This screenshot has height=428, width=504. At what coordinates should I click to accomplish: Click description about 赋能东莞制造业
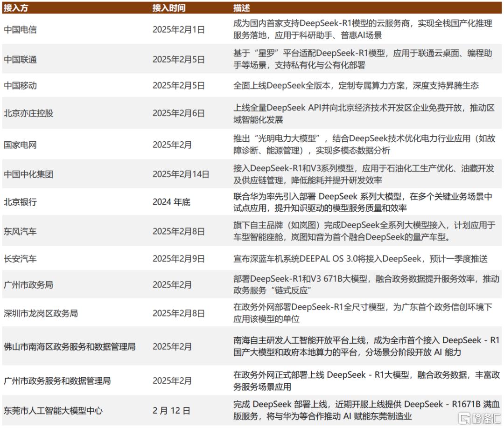(367, 410)
